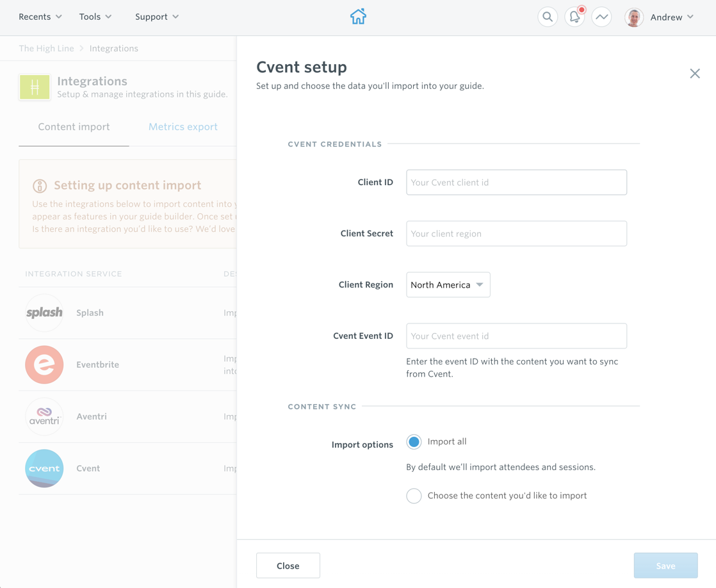
Task: Expand the Recents menu
Action: (x=40, y=17)
